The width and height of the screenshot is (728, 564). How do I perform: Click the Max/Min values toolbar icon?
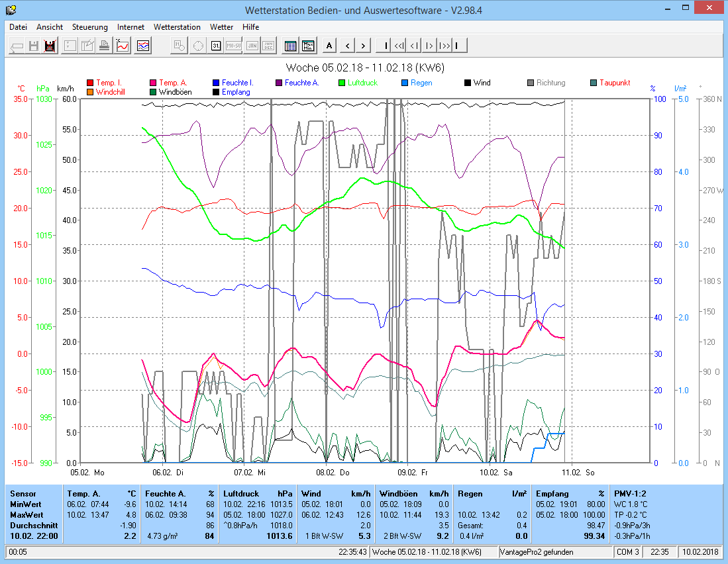[x=308, y=46]
